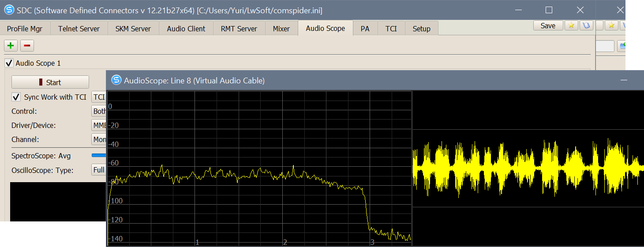Viewport: 644px width, 247px height.
Task: Switch to the Mixer tab
Action: point(281,29)
